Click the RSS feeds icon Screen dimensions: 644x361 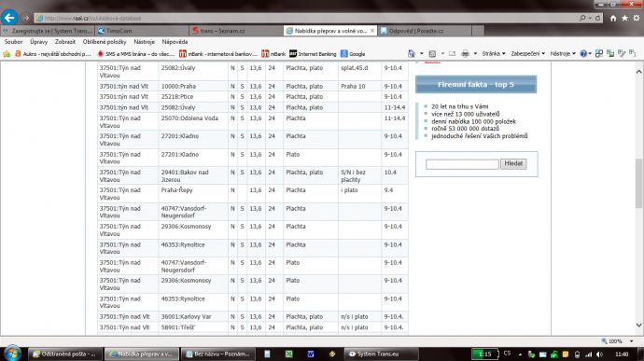[432, 54]
